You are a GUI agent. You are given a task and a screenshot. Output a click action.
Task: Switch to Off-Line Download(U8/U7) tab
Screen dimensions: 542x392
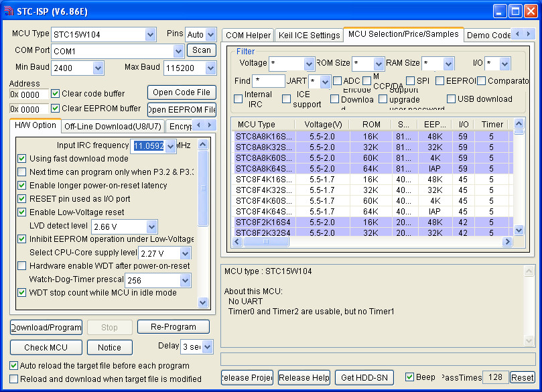(113, 126)
